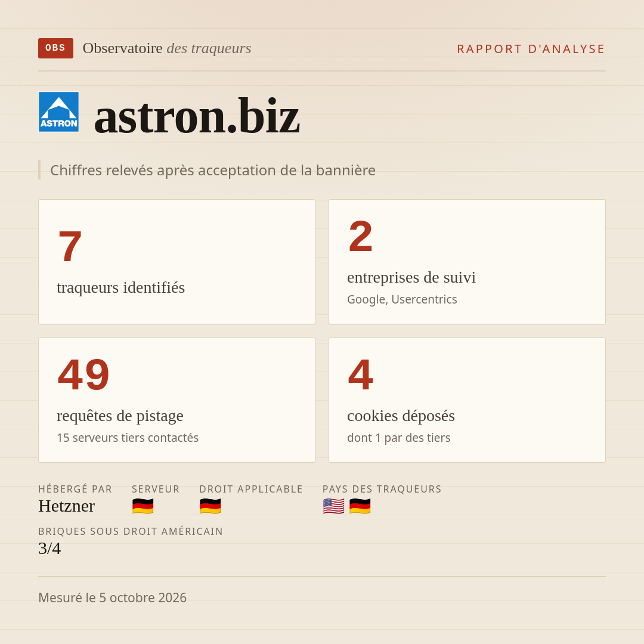644x644 pixels.
Task: Click dont 1 par des tiers text
Action: (399, 438)
